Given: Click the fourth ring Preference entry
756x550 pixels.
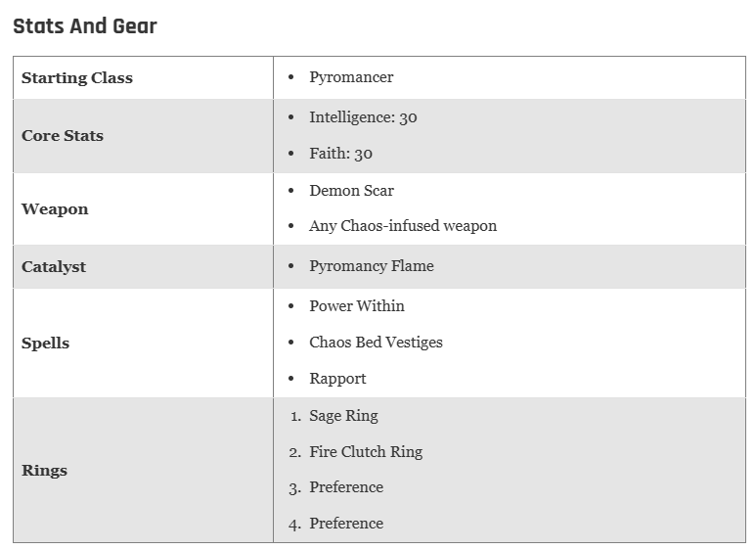Looking at the screenshot, I should [x=346, y=524].
